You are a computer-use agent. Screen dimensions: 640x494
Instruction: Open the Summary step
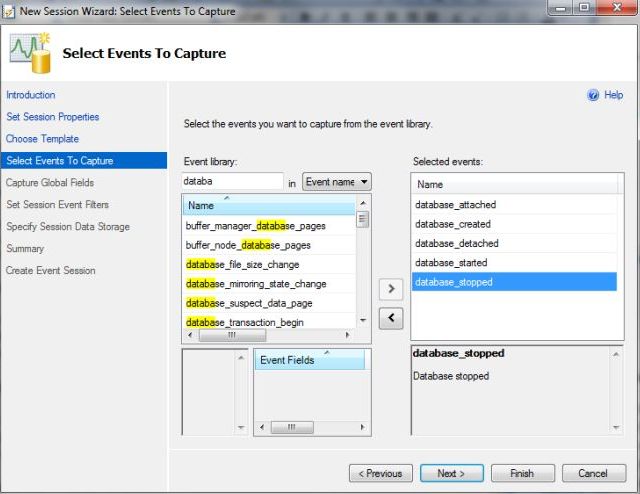[25, 249]
